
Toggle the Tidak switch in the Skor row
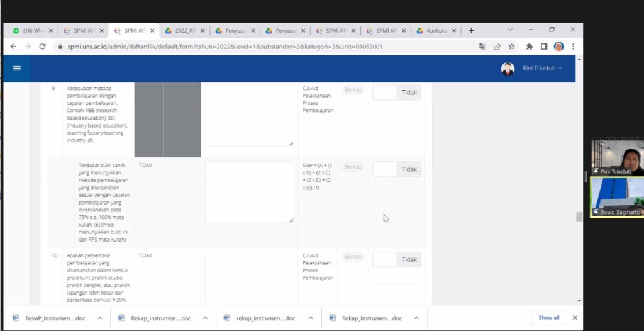coord(396,169)
